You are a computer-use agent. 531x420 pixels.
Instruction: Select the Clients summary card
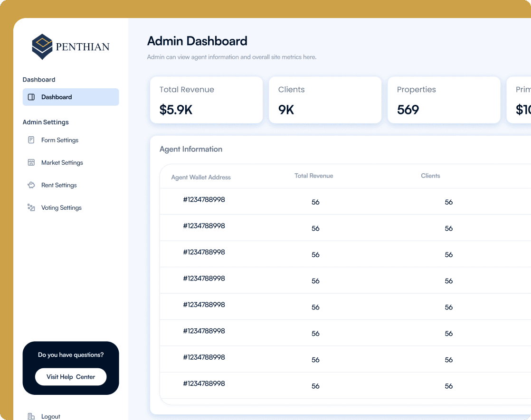325,100
